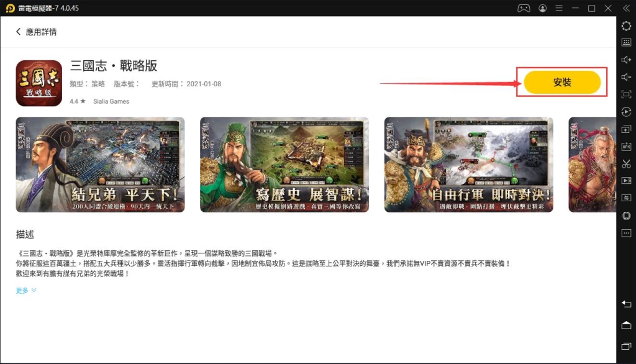Take a screenshot with the scissors icon
Screen dimensions: 636x364
(x=626, y=164)
